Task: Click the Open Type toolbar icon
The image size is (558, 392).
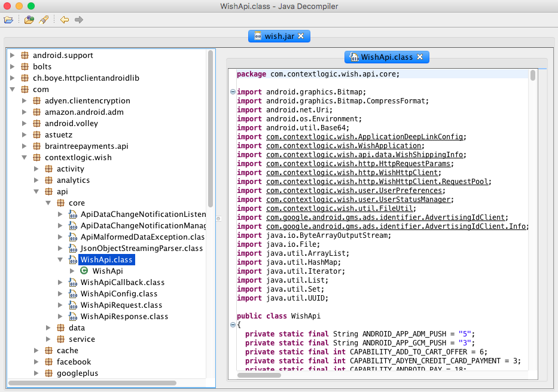Action: [29, 20]
